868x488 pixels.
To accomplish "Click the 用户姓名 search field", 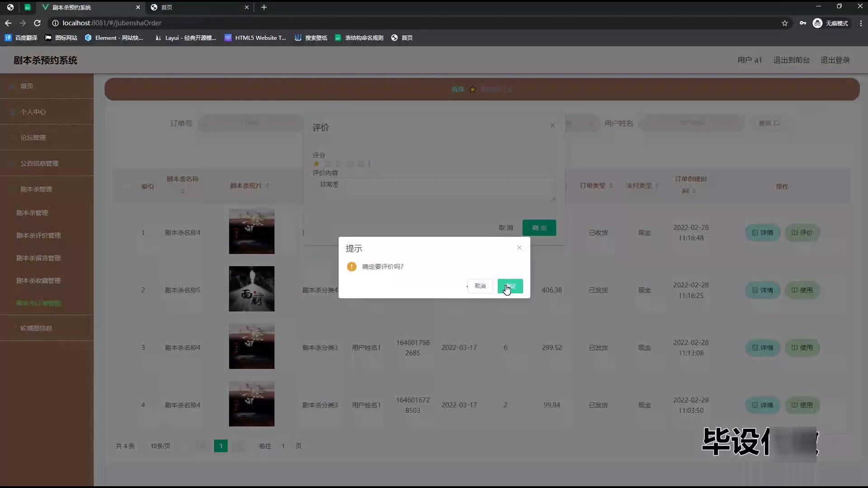I will click(692, 123).
